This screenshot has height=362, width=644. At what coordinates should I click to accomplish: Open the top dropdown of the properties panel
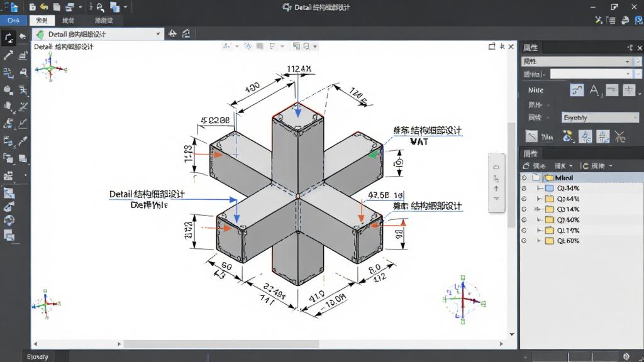tap(577, 62)
